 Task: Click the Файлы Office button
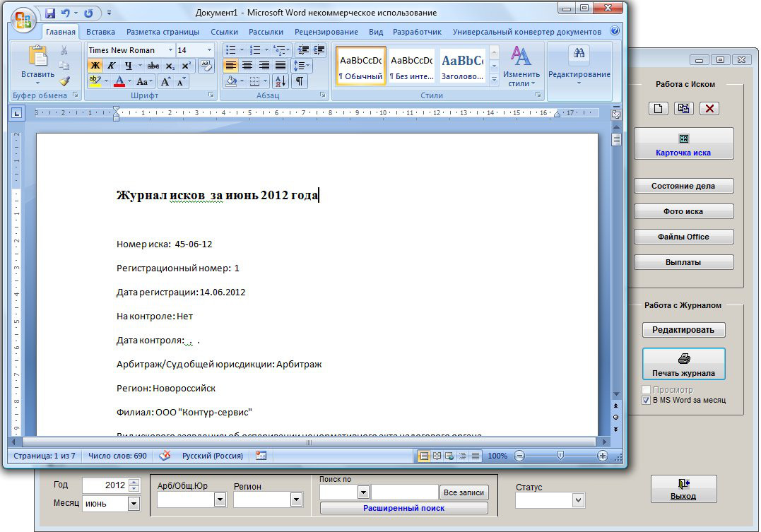pyautogui.click(x=683, y=237)
